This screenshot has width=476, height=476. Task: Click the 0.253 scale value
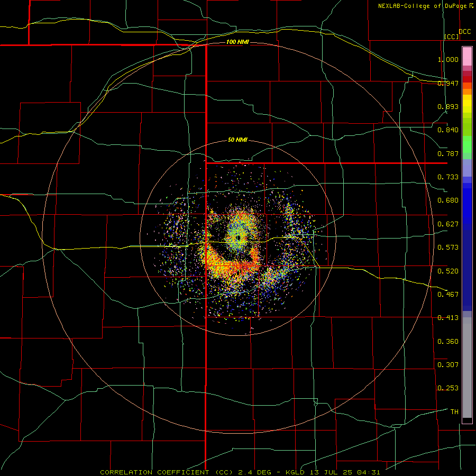448,388
